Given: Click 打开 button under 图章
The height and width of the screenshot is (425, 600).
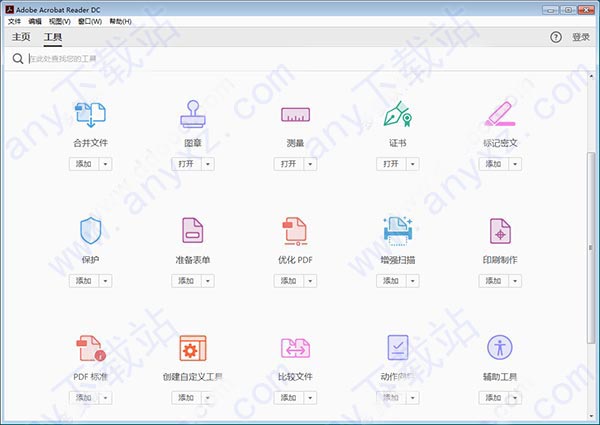Looking at the screenshot, I should pos(186,164).
